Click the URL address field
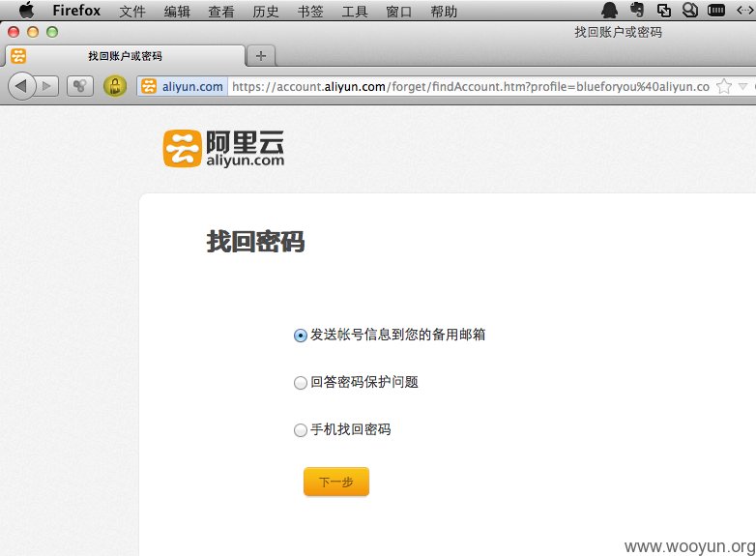756x556 pixels. click(x=471, y=86)
